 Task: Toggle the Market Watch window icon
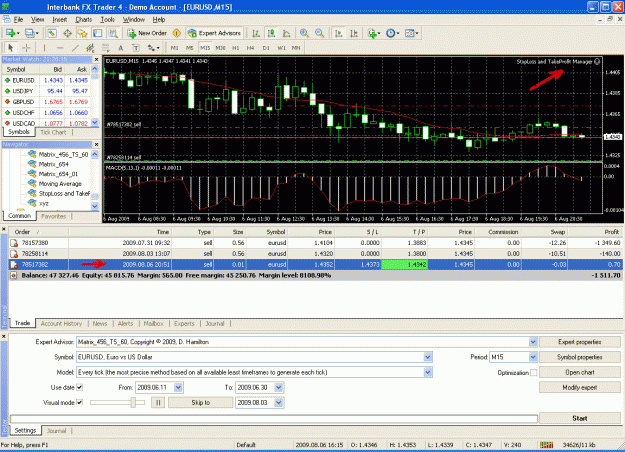(52, 33)
